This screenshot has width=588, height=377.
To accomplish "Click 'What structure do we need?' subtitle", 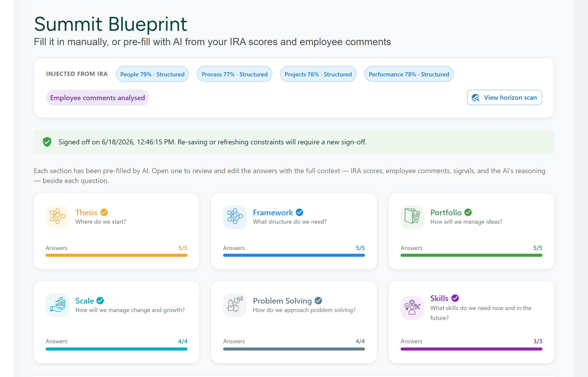I will [x=290, y=222].
